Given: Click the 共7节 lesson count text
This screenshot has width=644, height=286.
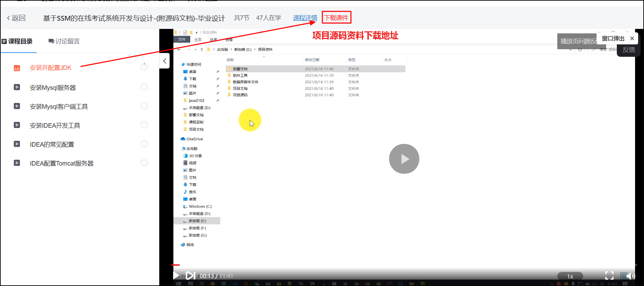Looking at the screenshot, I should point(241,18).
